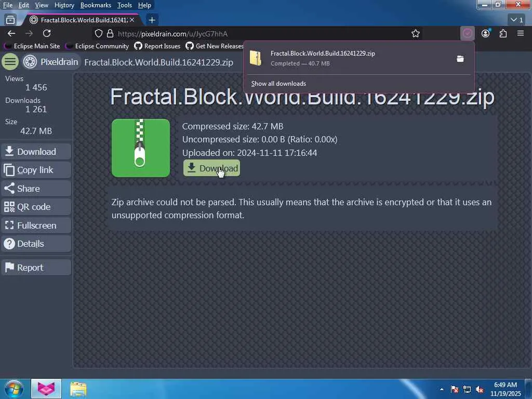Open workspaces icon left of tabs
Image resolution: width=532 pixels, height=399 pixels.
pyautogui.click(x=10, y=20)
